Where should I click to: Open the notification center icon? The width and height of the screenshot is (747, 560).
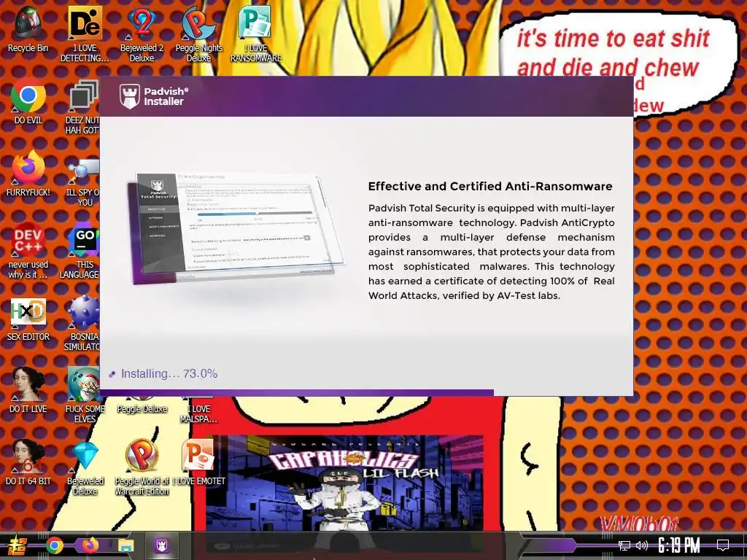coord(723,545)
